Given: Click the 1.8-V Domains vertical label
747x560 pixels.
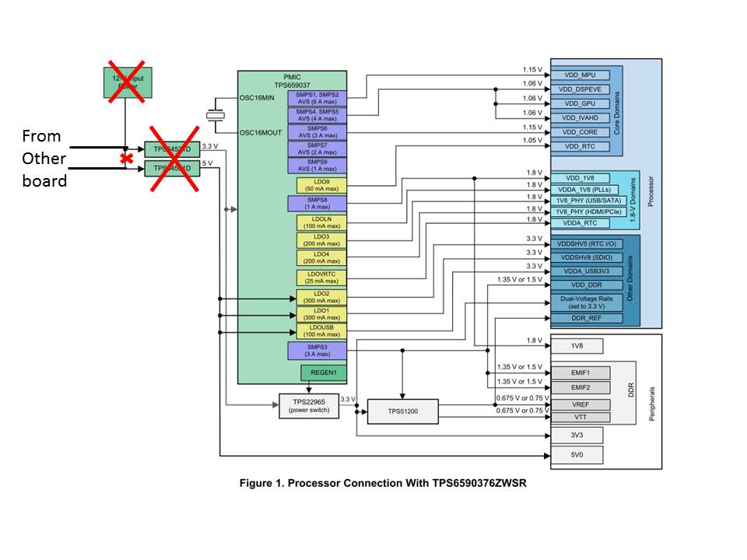Looking at the screenshot, I should pos(633,200).
